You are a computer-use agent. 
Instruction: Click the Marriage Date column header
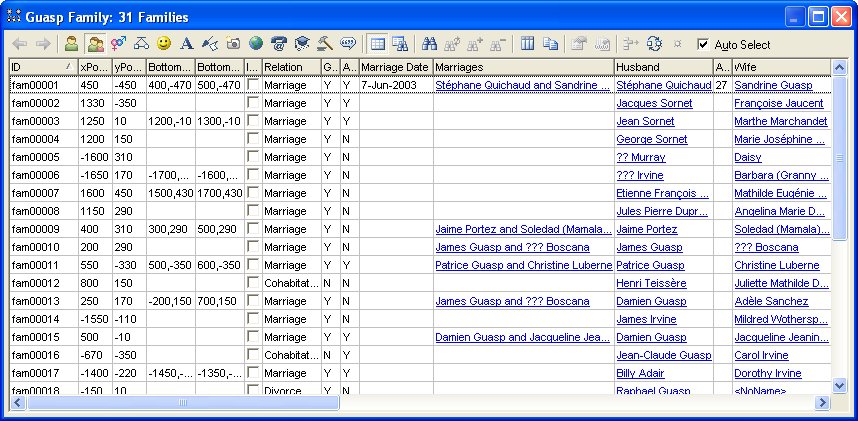(x=394, y=67)
